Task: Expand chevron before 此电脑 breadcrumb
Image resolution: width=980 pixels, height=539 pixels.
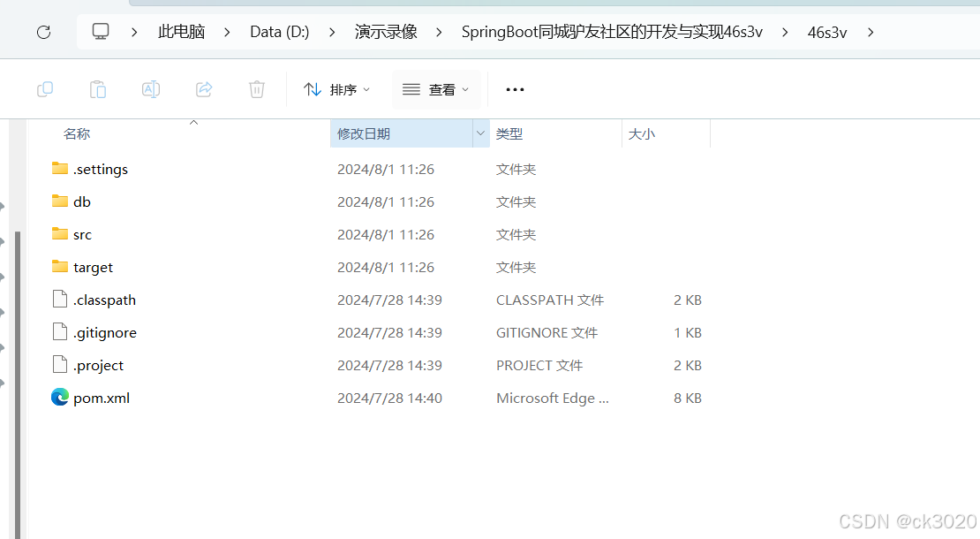Action: click(134, 32)
